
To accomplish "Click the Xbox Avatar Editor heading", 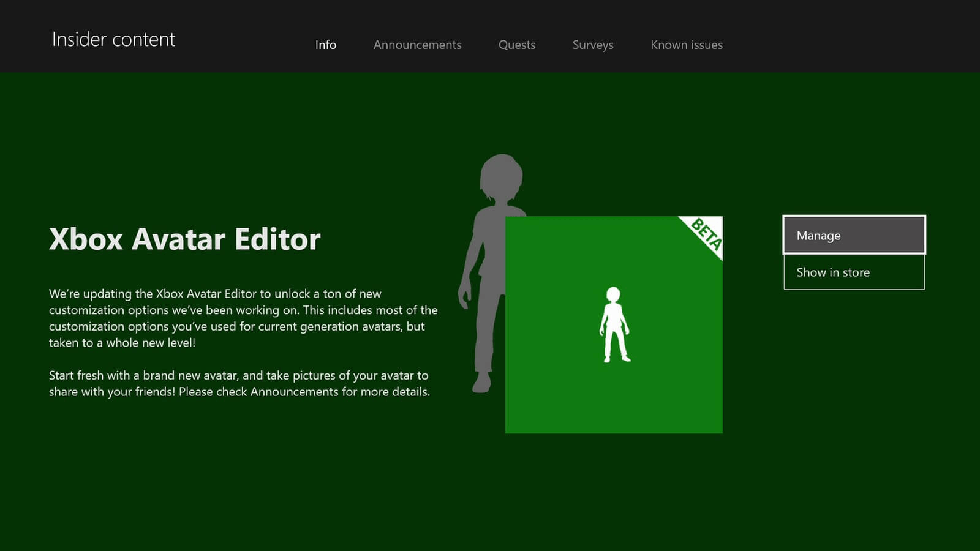I will [x=184, y=239].
